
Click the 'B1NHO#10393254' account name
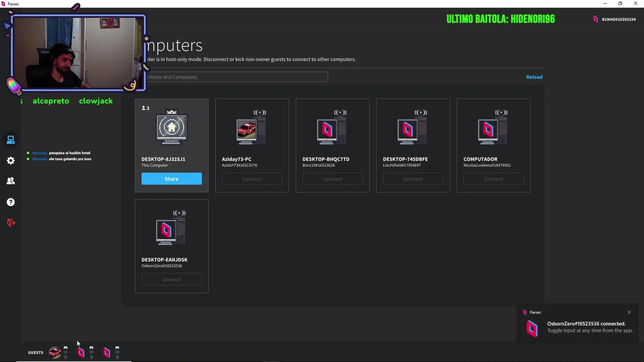point(619,20)
